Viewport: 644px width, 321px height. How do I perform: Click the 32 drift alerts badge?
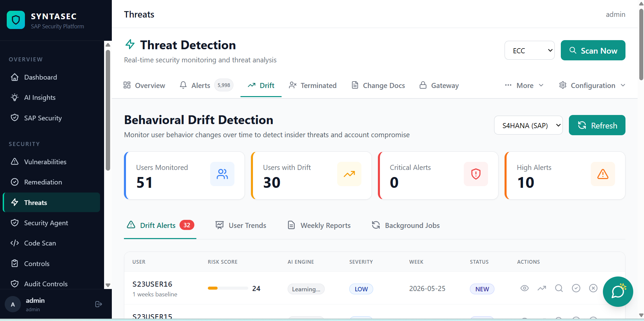187,225
